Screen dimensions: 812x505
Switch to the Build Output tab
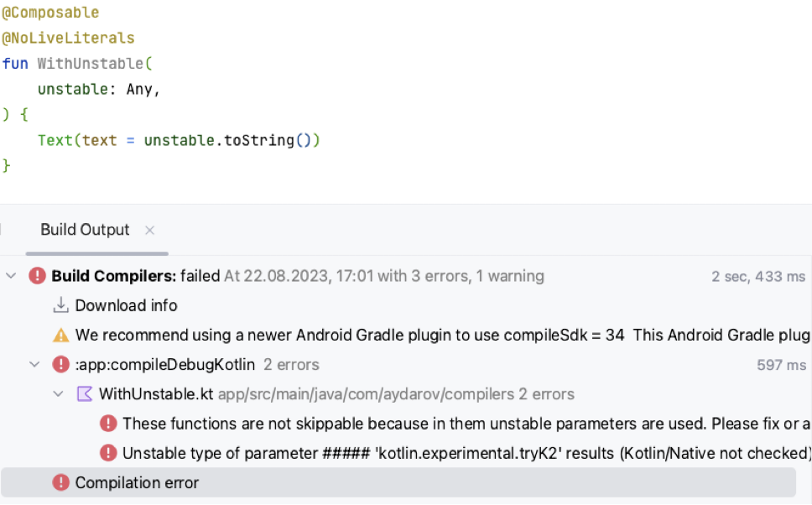pyautogui.click(x=85, y=230)
